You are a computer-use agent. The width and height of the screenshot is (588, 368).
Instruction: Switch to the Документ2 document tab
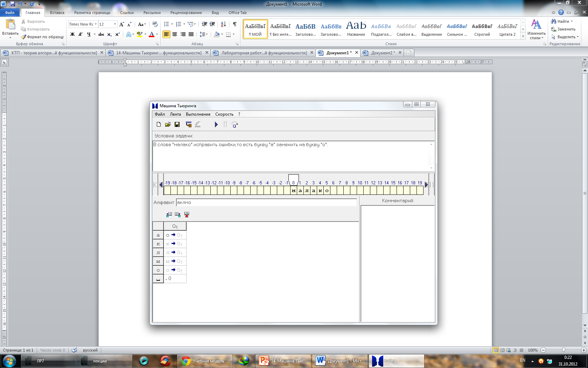pos(382,53)
